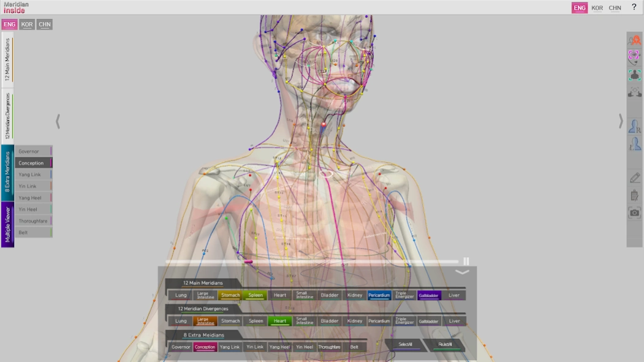
Task: Open the 12 Main Meridians side tab
Action: coord(7,59)
